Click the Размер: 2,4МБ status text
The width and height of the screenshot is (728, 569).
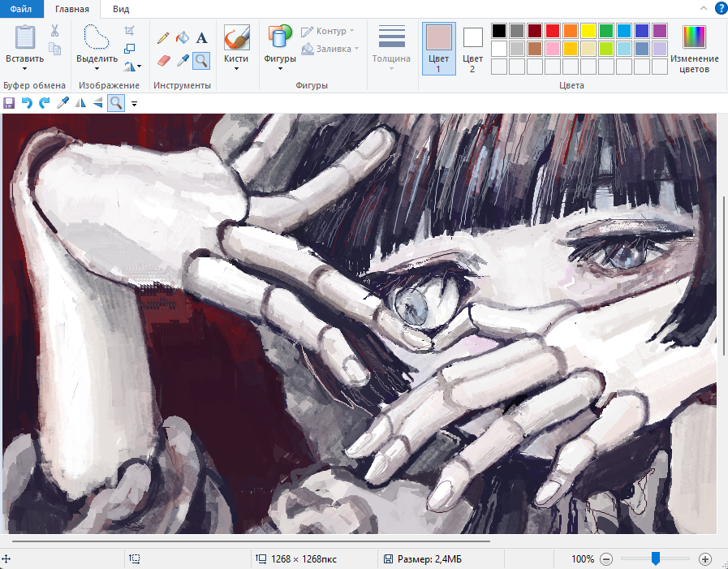(429, 559)
